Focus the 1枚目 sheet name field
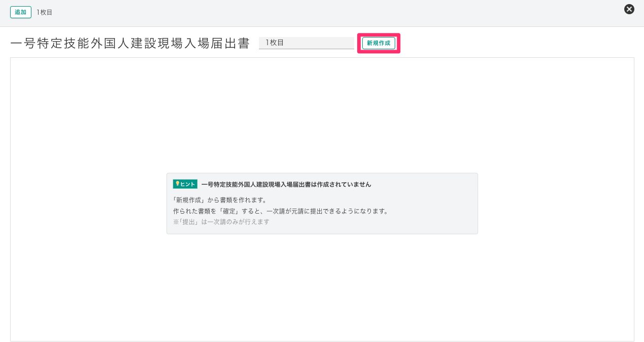The height and width of the screenshot is (342, 644). coord(306,43)
